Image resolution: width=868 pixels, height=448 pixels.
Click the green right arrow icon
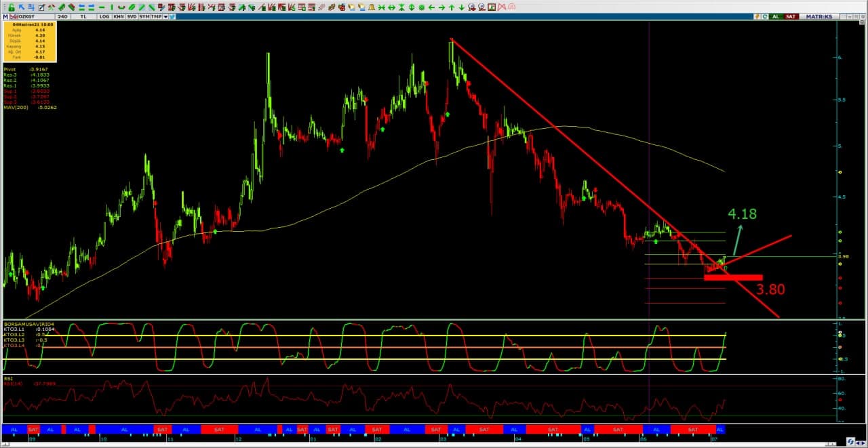[x=441, y=7]
